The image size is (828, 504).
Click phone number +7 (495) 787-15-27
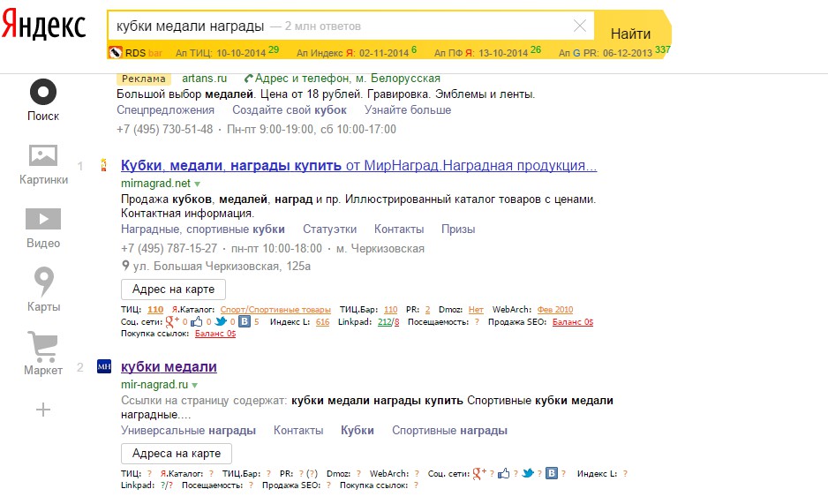pos(169,248)
